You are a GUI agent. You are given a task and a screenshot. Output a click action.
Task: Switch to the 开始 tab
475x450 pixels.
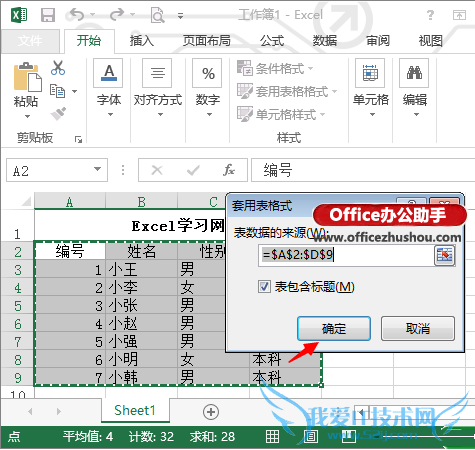(89, 41)
